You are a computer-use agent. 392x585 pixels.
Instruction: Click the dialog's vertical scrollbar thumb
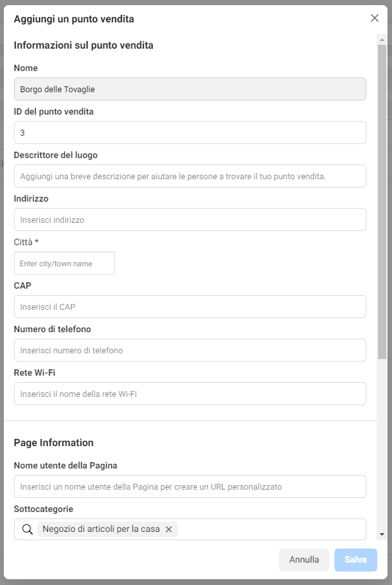click(382, 202)
